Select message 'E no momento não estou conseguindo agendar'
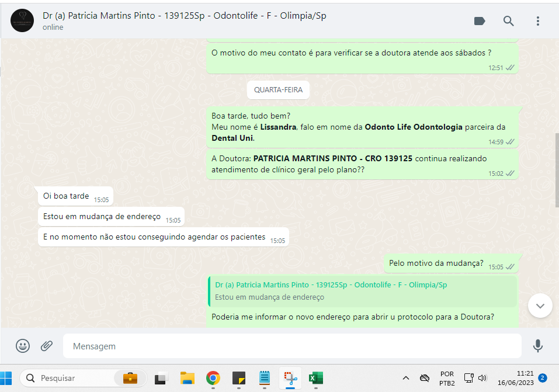Viewport: 559px width, 392px height. 164,237
